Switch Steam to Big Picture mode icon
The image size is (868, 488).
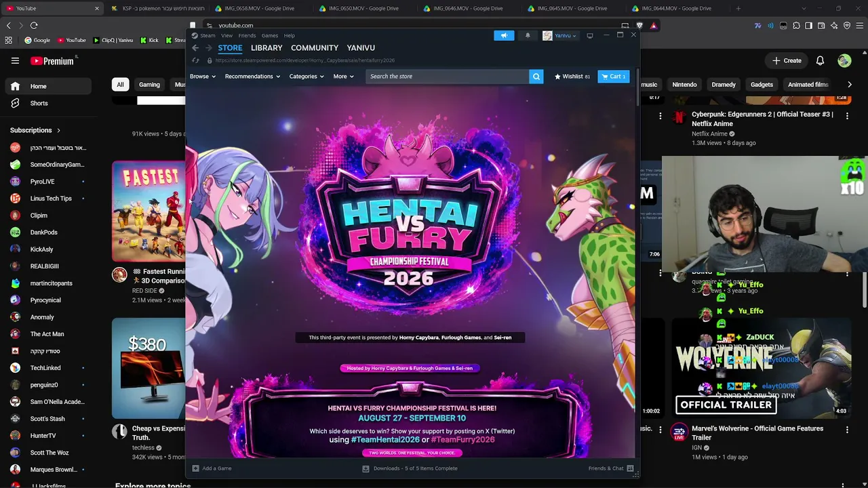[x=590, y=35]
